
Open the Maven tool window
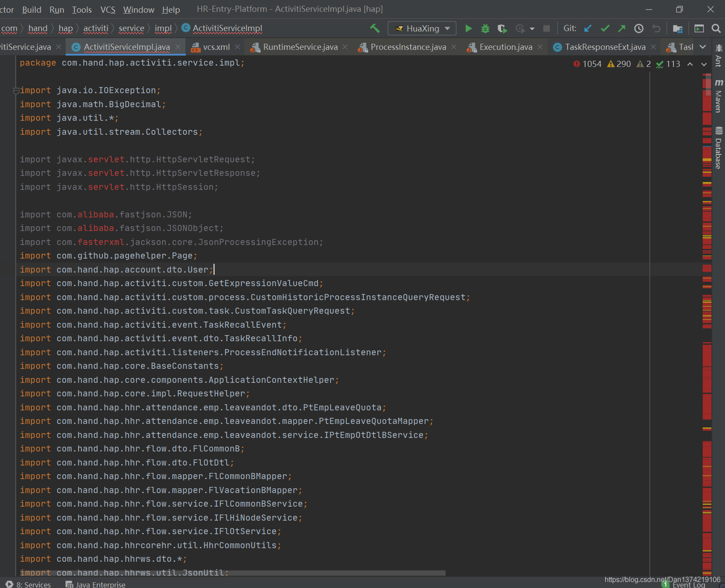click(718, 96)
